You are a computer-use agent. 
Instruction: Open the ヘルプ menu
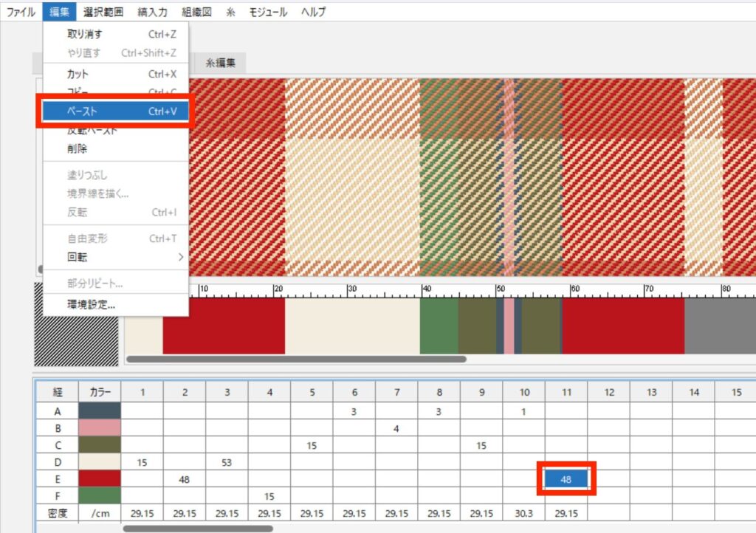313,12
